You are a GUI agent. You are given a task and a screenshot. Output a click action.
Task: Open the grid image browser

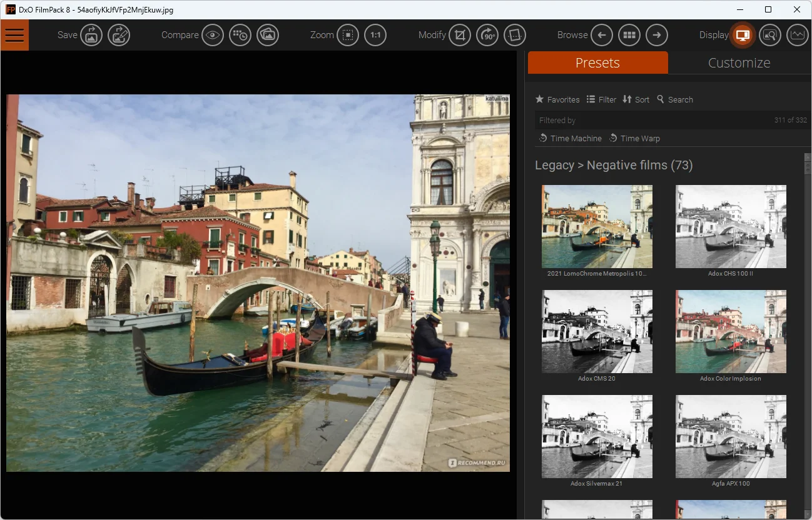[629, 35]
